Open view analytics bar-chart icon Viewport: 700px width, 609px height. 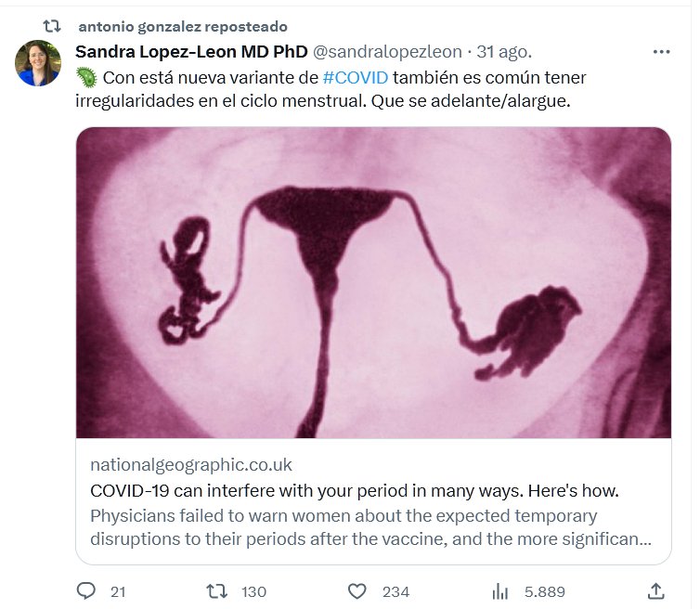[499, 591]
